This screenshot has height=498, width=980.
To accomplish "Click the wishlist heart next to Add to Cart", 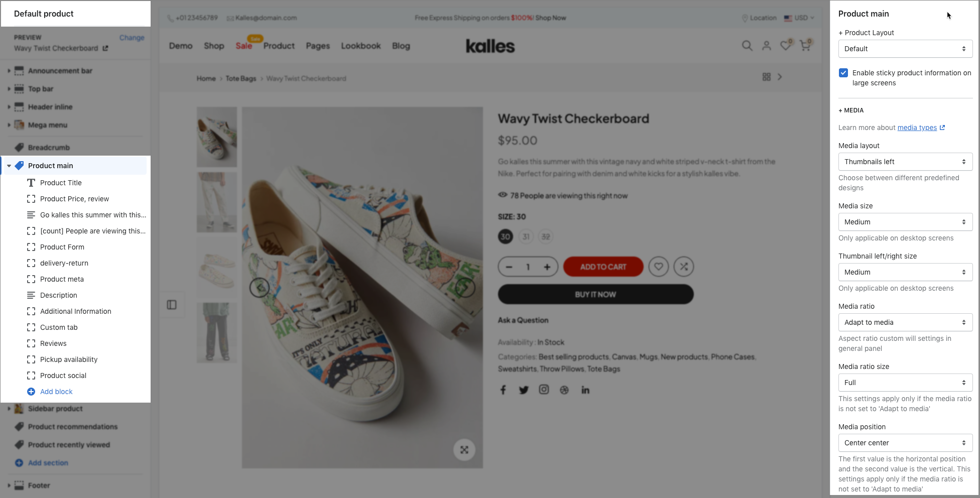I will (x=658, y=267).
